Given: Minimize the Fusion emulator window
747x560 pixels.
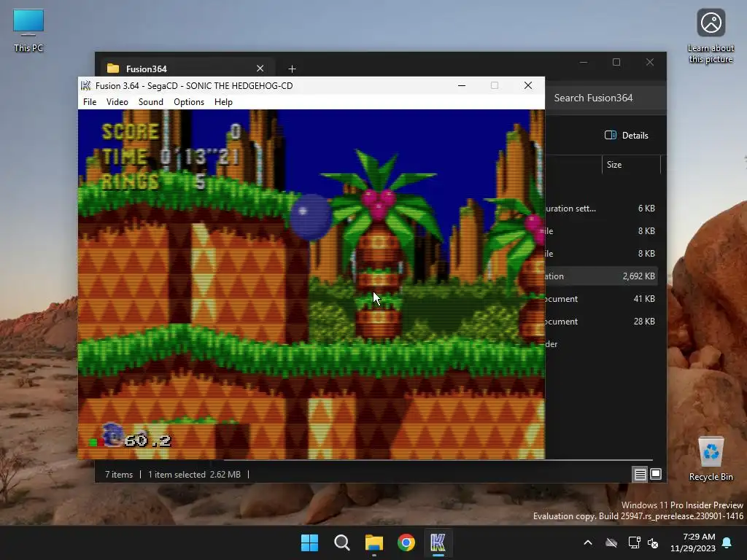Looking at the screenshot, I should point(462,86).
